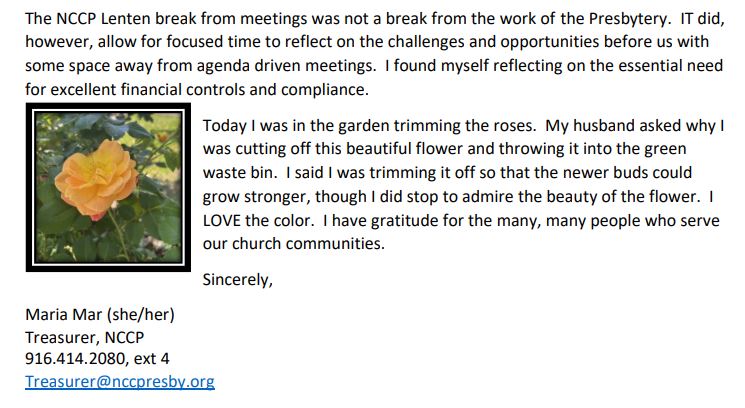745x408 pixels.
Task: Click the phrase "grow stronger"
Action: (x=249, y=196)
